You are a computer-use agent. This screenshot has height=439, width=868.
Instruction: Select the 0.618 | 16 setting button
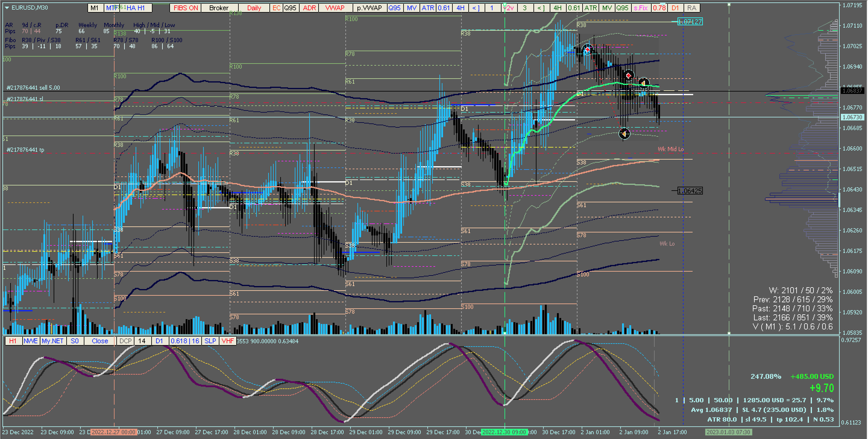tap(185, 341)
